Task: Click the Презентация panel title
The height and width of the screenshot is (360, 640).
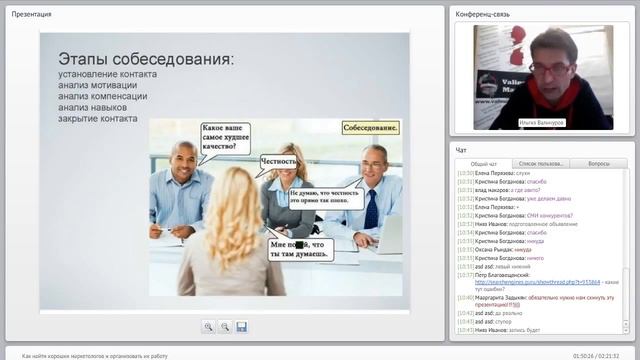Action: 31,14
